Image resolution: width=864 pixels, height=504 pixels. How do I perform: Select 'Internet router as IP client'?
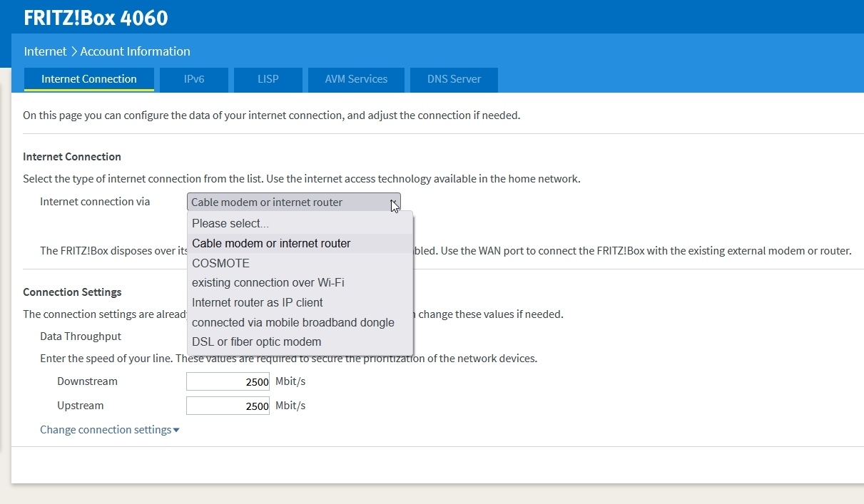(300, 302)
